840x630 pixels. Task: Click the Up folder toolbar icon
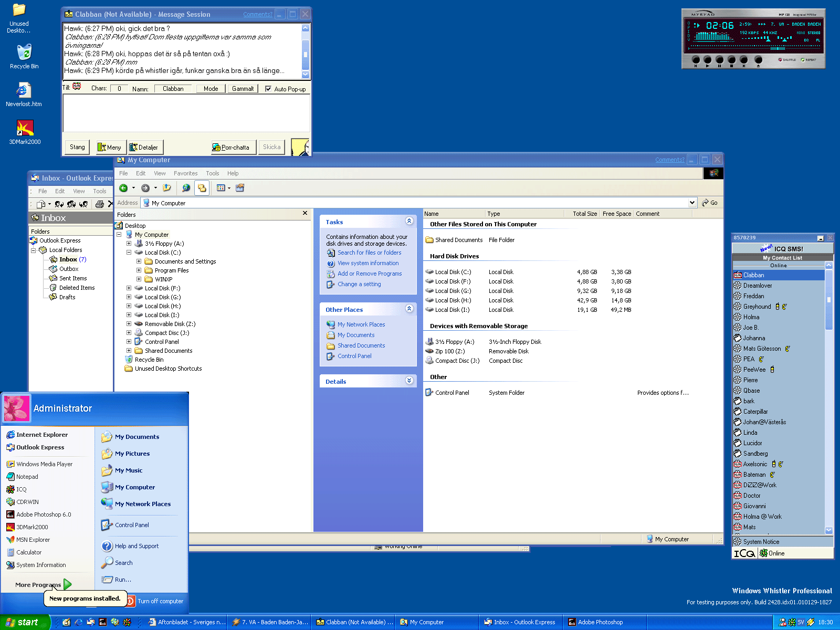coord(167,188)
